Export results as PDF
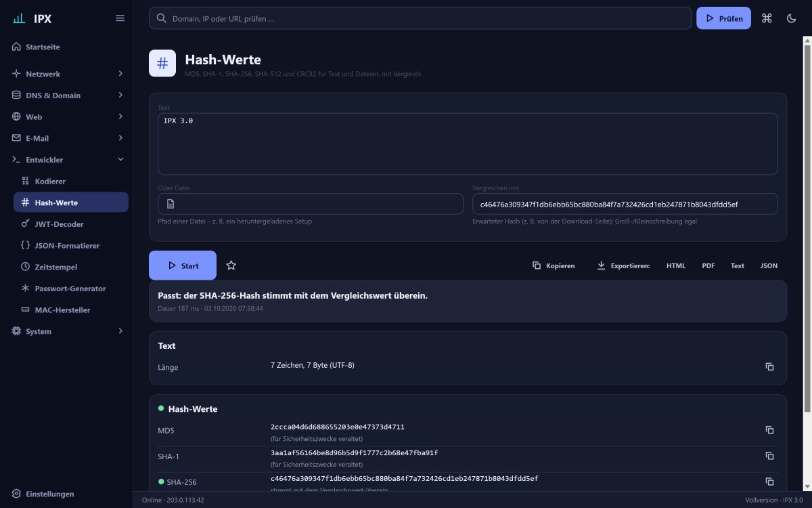 (708, 266)
